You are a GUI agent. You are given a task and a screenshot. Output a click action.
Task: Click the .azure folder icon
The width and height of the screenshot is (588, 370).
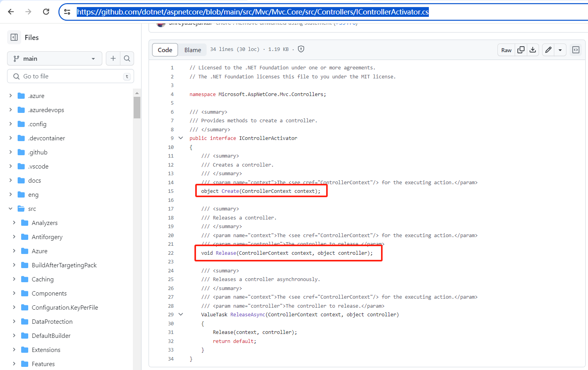click(x=22, y=96)
